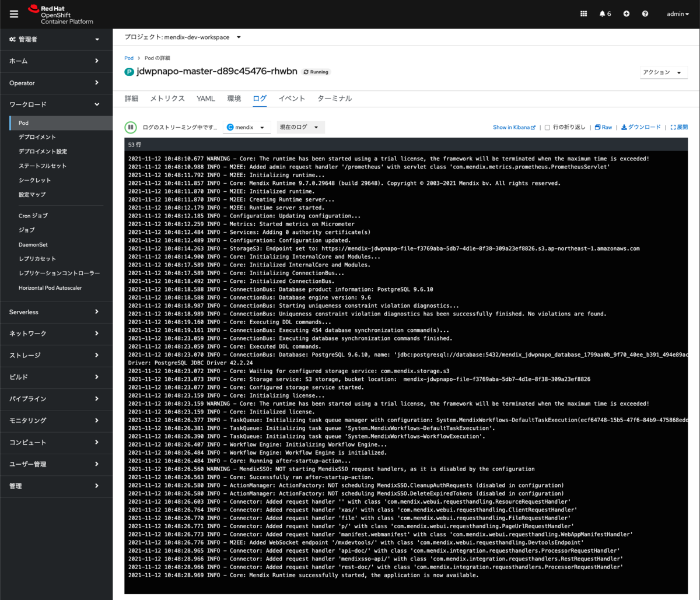Open Horizontal Pod Autoscaler in the sidebar
The height and width of the screenshot is (600, 700).
(61, 288)
